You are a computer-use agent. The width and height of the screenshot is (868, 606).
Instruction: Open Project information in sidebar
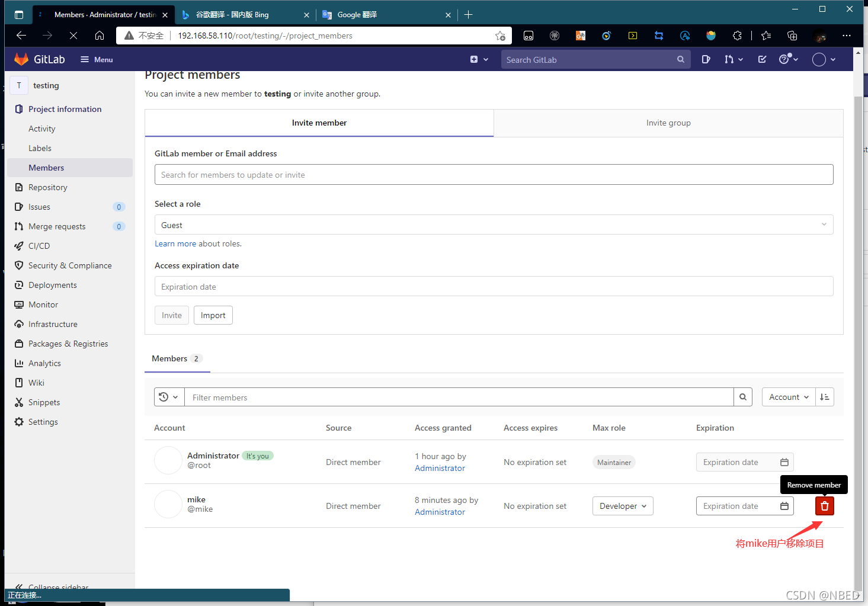65,109
